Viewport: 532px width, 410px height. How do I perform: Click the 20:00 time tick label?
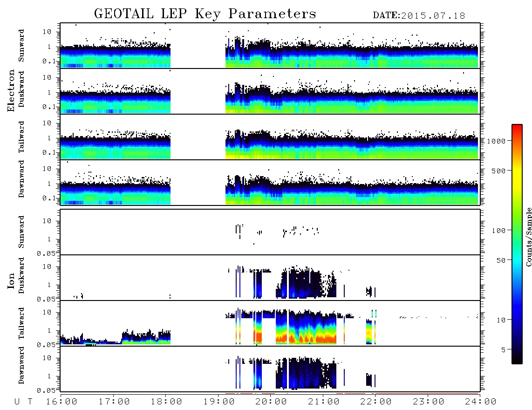tap(271, 402)
